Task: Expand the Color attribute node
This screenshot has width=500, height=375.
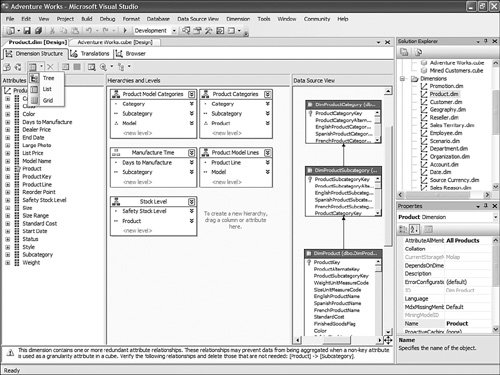Action: [x=8, y=114]
